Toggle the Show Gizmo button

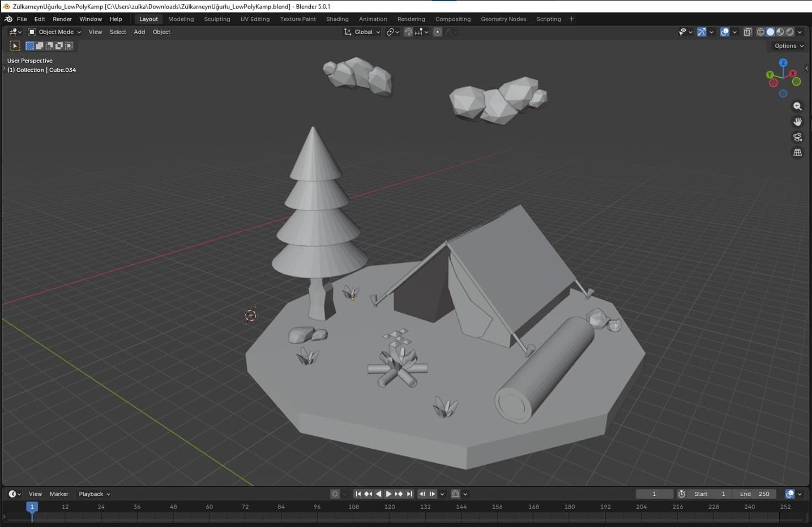(x=702, y=32)
